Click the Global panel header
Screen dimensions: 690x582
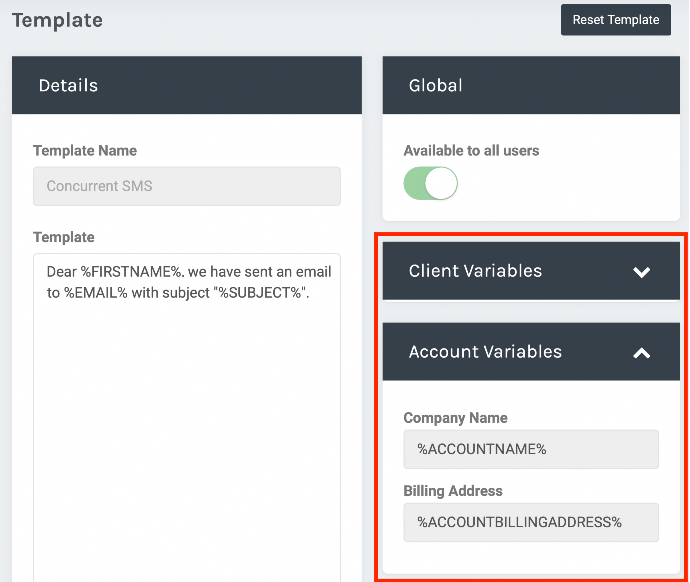coord(531,85)
